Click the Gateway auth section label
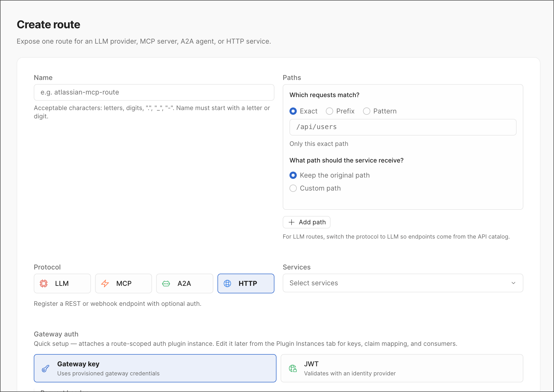The height and width of the screenshot is (392, 554). coord(56,334)
